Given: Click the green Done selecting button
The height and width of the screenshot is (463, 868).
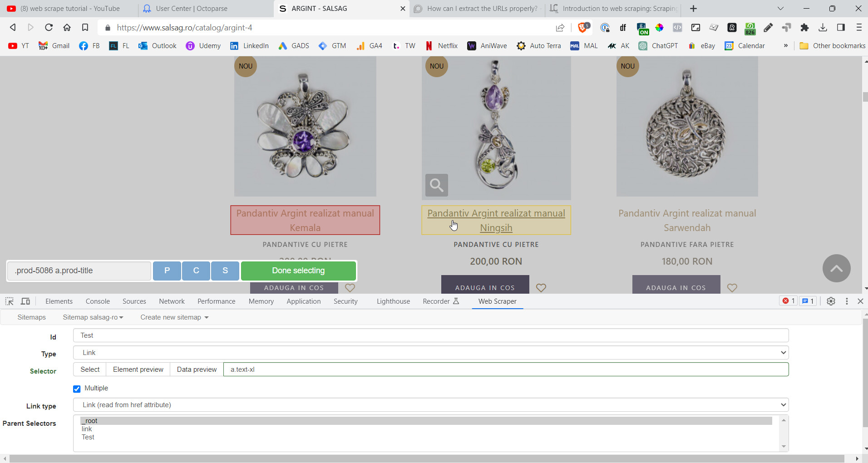Looking at the screenshot, I should tap(298, 271).
